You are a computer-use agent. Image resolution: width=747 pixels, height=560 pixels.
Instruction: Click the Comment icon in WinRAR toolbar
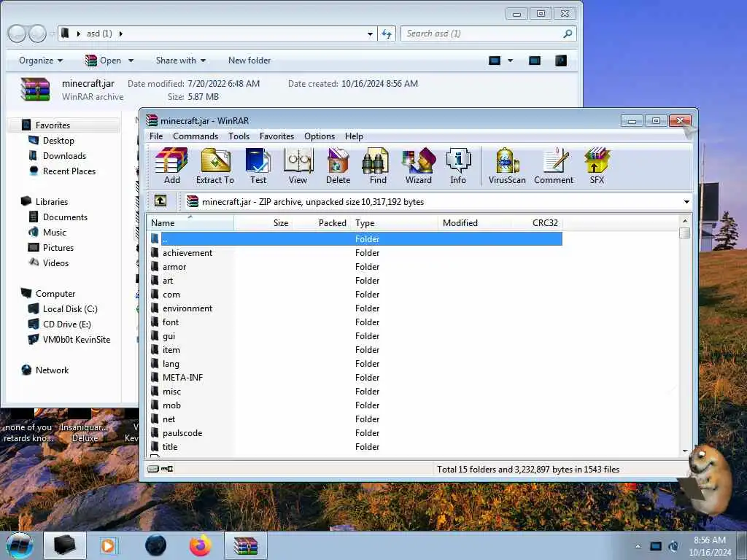click(554, 166)
